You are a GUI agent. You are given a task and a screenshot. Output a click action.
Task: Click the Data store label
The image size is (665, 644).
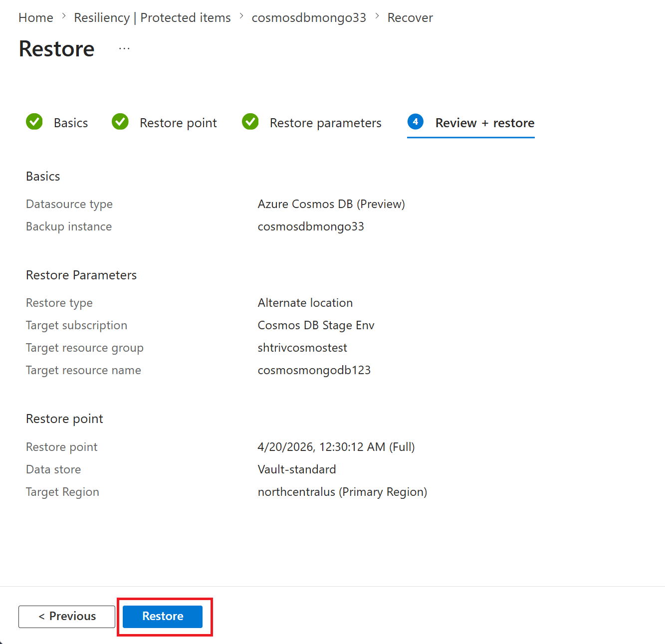click(x=53, y=469)
